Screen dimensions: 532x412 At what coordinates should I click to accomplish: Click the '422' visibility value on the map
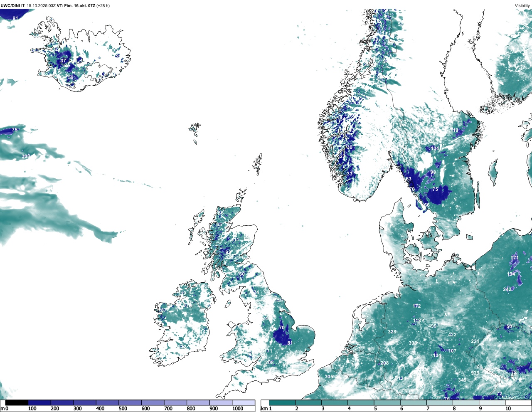(x=452, y=335)
